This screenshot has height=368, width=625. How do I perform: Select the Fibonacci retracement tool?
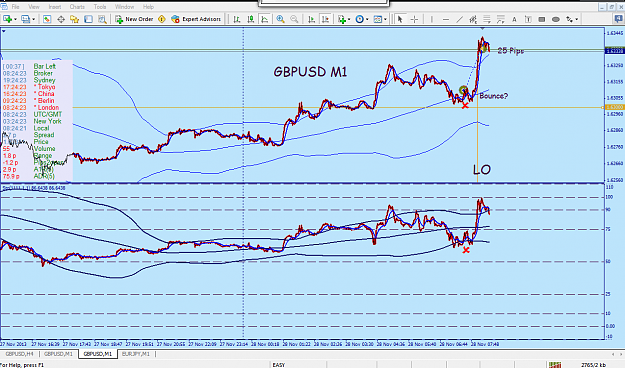click(487, 19)
